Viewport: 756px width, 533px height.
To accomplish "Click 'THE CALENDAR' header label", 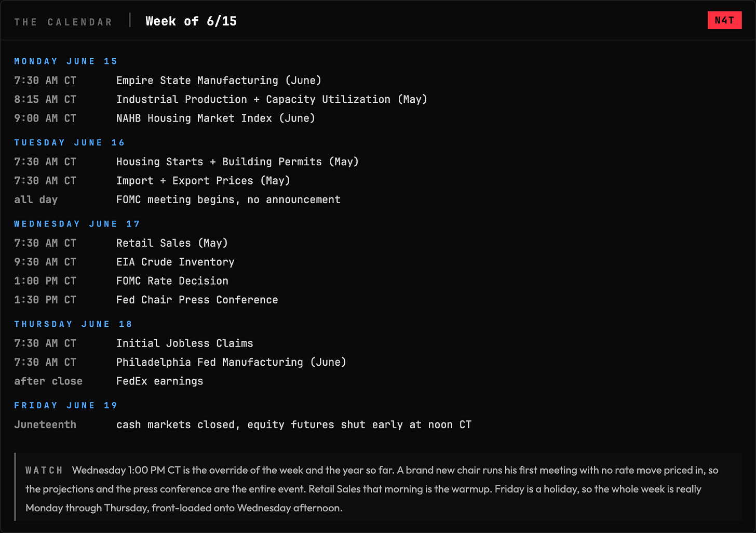I will pos(63,22).
